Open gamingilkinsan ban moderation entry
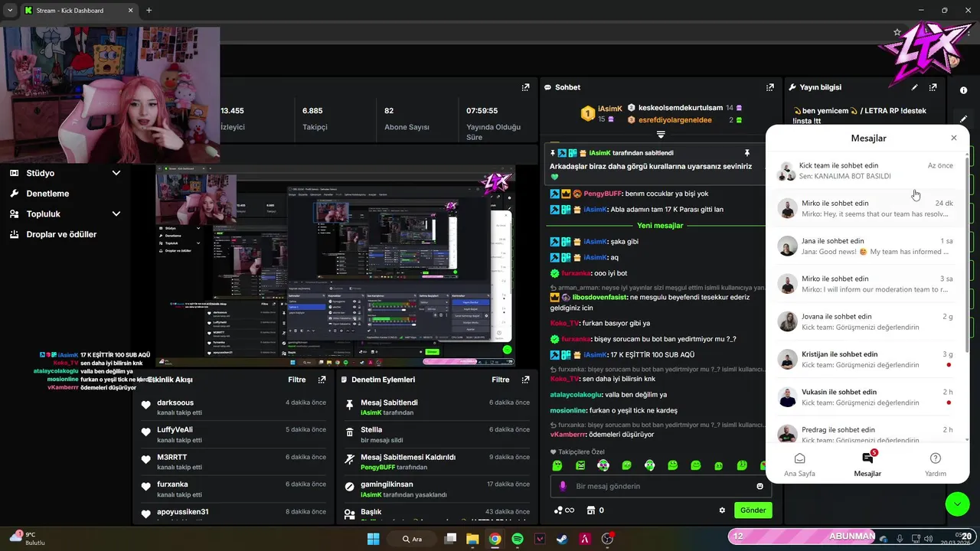The width and height of the screenshot is (980, 551). tap(437, 489)
